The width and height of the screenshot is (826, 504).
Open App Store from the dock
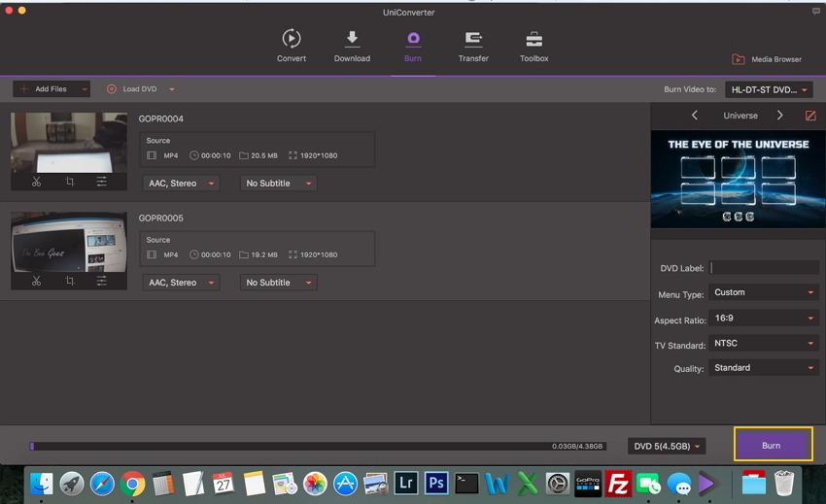coord(346,484)
